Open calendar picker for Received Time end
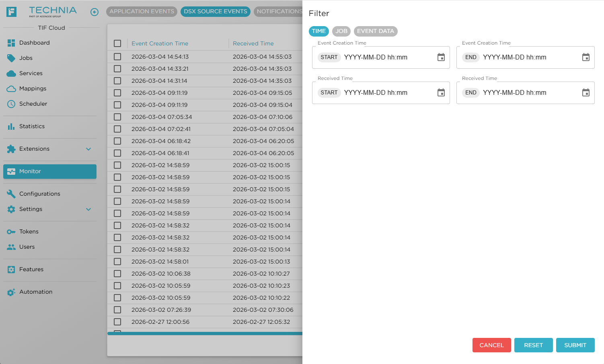 (586, 93)
